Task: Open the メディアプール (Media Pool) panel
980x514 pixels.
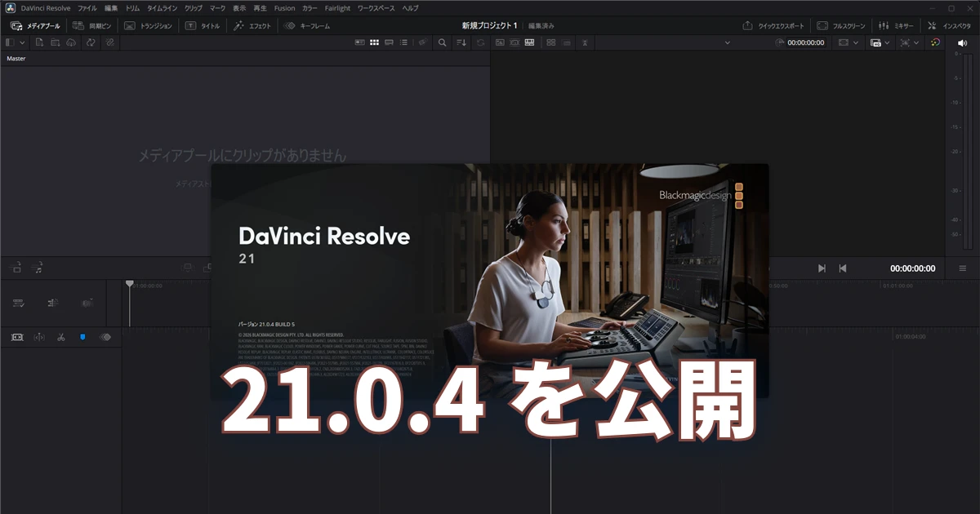Action: (35, 26)
